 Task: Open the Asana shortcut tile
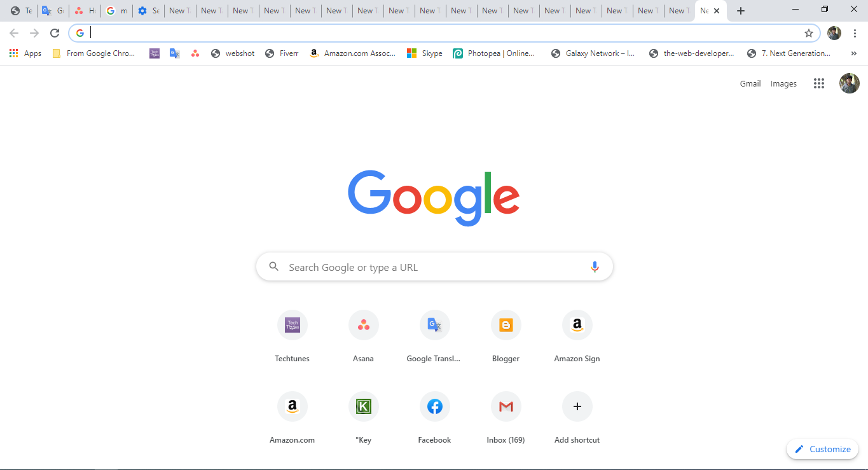pyautogui.click(x=364, y=337)
